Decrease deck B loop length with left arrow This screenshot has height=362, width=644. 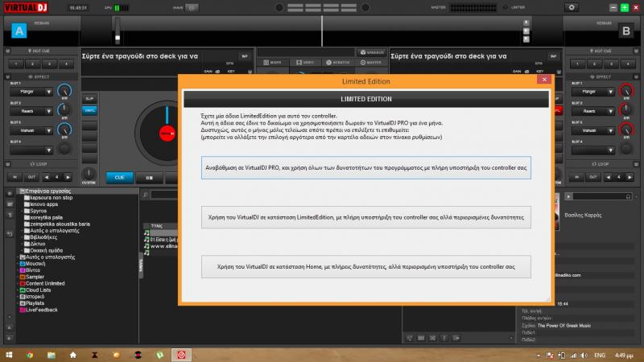click(x=608, y=177)
